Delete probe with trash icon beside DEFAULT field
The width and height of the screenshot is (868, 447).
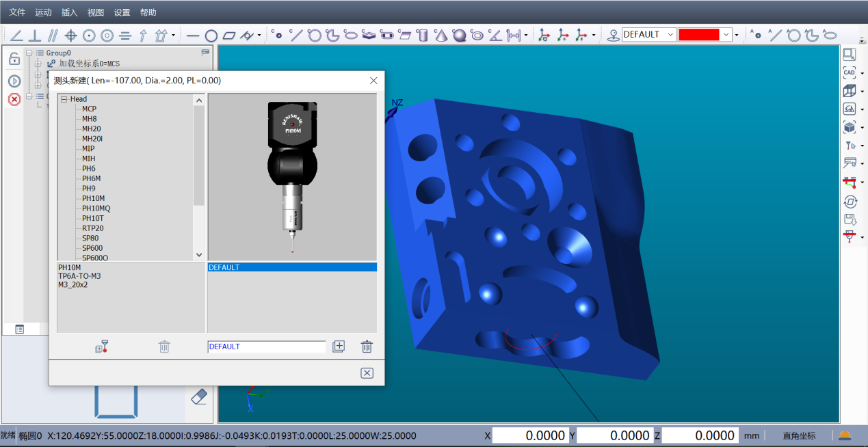pos(367,347)
